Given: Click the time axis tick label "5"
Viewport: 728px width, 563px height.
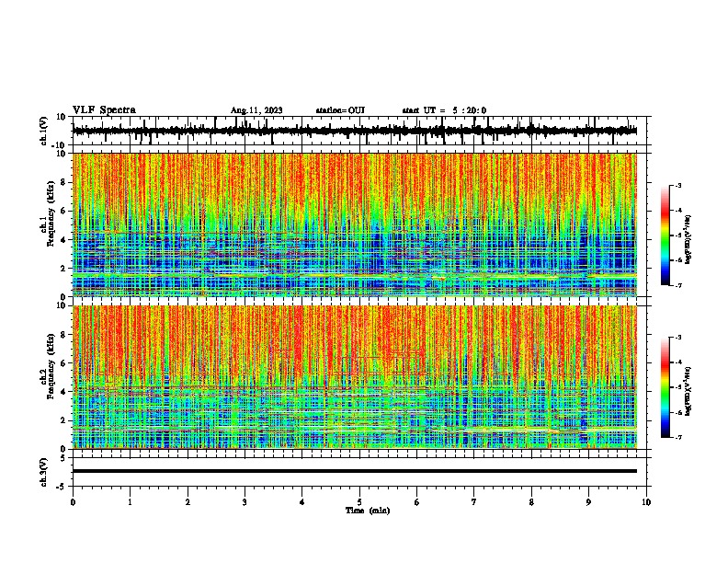Looking at the screenshot, I should tap(359, 502).
